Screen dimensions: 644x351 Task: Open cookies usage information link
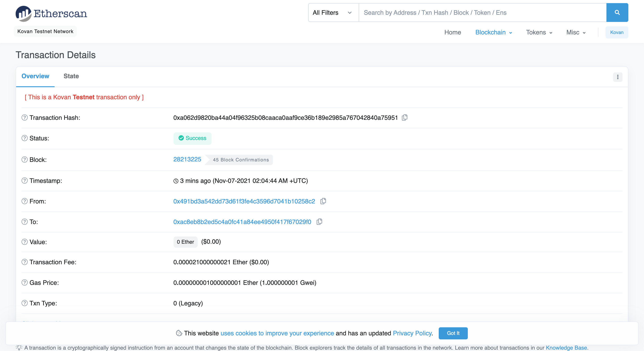pyautogui.click(x=277, y=333)
